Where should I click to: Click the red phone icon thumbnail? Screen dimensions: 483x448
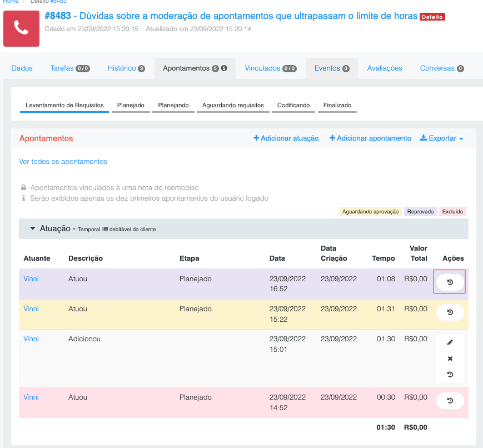[x=21, y=29]
